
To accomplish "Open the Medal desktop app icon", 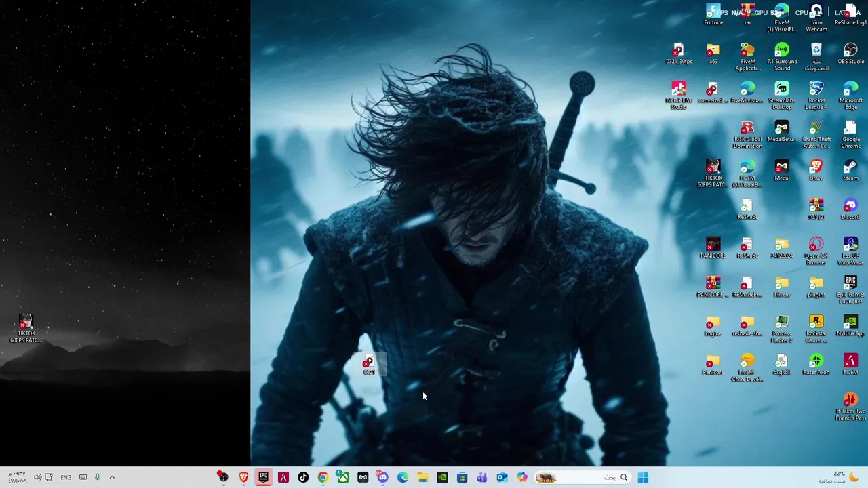I will [782, 170].
